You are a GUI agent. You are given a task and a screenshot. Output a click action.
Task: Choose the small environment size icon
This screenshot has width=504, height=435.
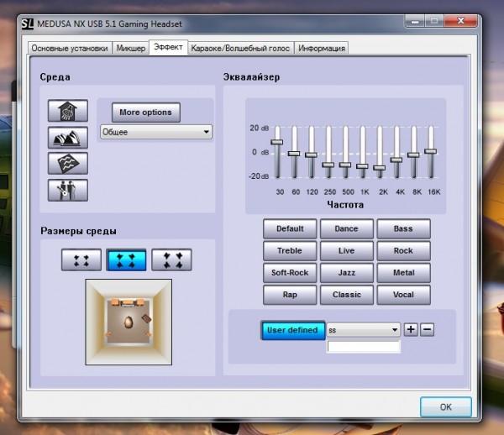pos(81,259)
